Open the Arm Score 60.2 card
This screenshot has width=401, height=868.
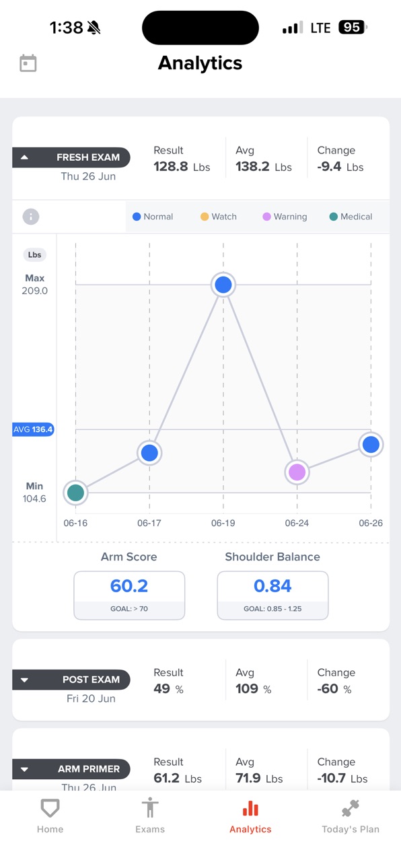129,595
